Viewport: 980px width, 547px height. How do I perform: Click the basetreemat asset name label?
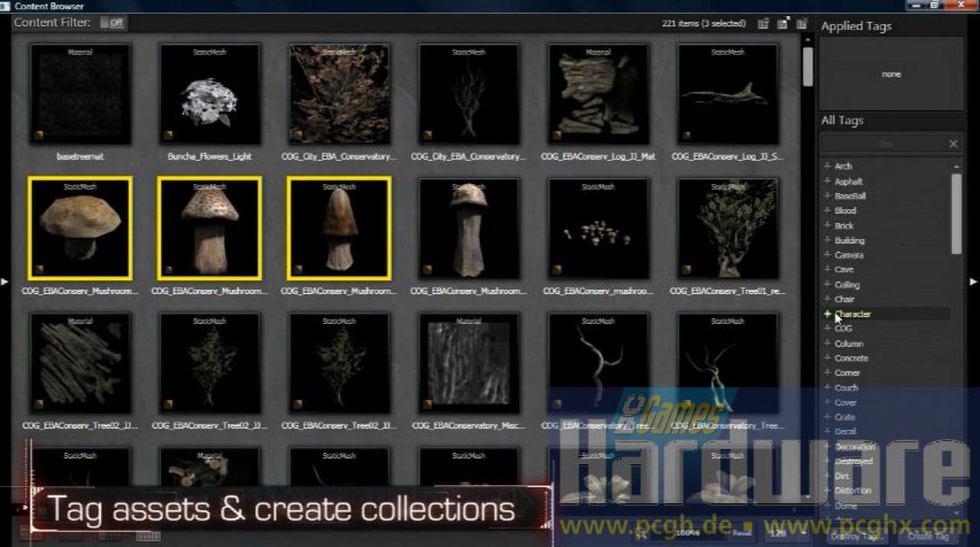point(80,156)
